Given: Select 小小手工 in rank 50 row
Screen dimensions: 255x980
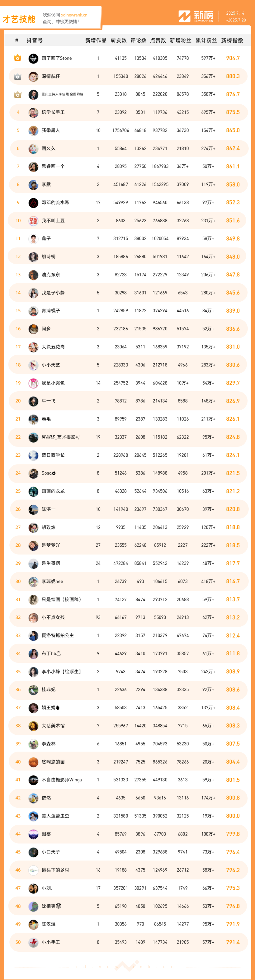Looking at the screenshot, I should pyautogui.click(x=51, y=942).
